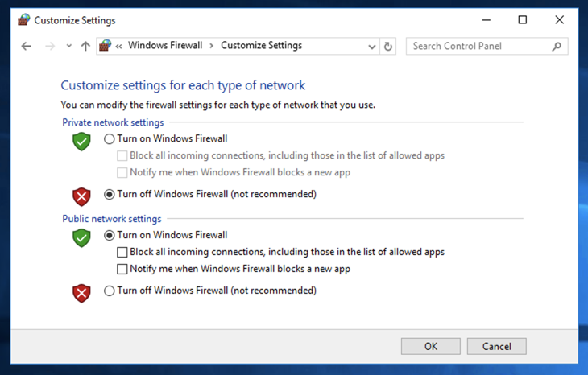The height and width of the screenshot is (375, 588).
Task: Check Notify me option under Public network
Action: click(x=122, y=270)
